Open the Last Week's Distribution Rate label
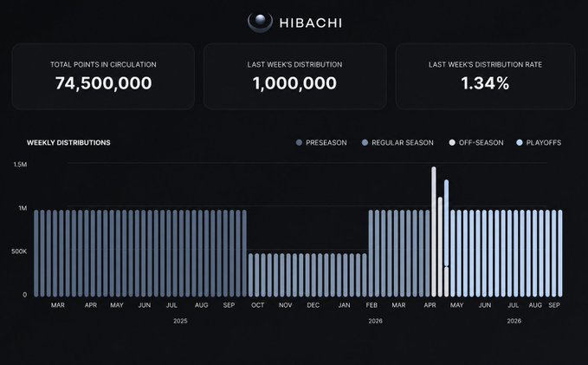Viewport: 588px width, 365px height. point(485,64)
